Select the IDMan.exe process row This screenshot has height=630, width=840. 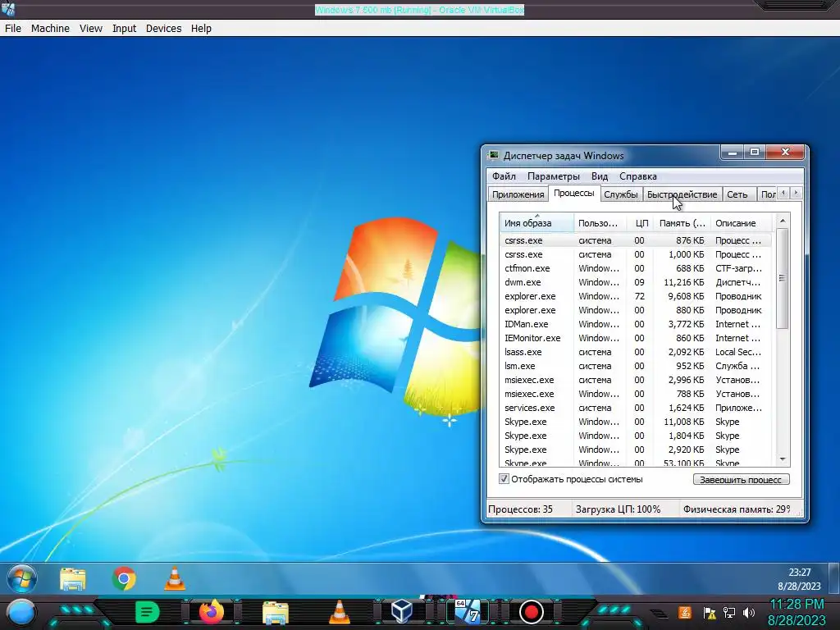tap(637, 324)
